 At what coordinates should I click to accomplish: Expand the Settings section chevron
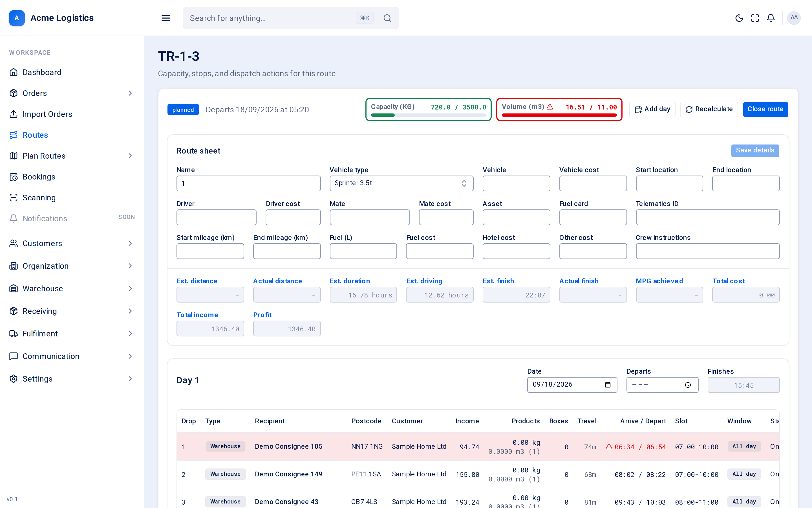pyautogui.click(x=130, y=379)
